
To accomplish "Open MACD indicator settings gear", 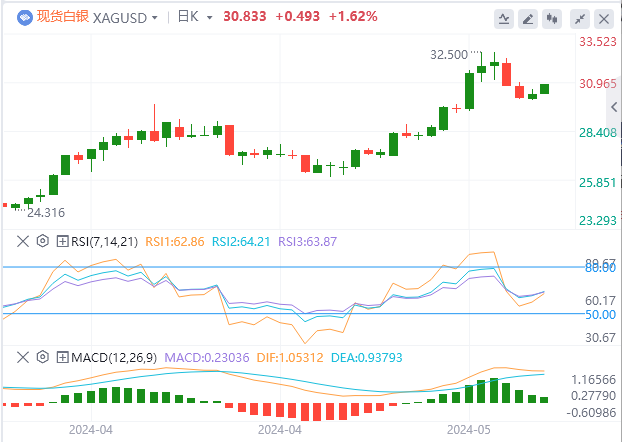I will pos(43,356).
